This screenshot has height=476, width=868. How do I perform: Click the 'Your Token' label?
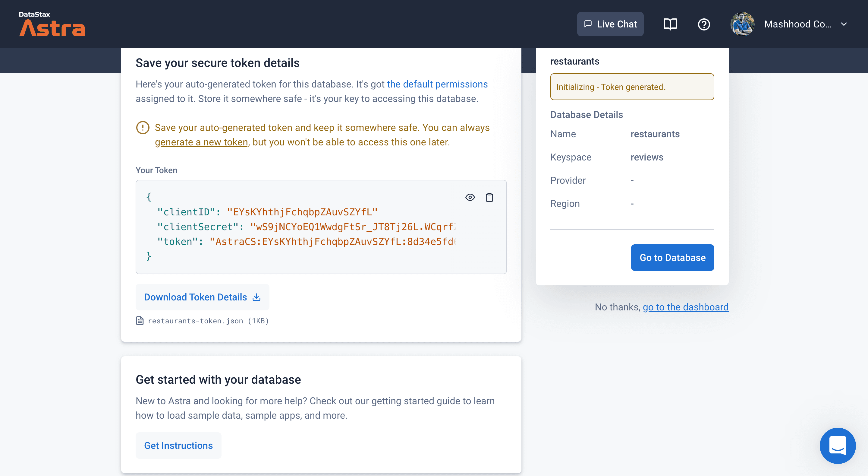pos(156,170)
